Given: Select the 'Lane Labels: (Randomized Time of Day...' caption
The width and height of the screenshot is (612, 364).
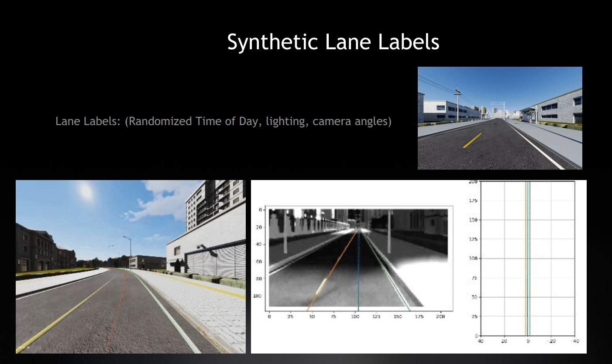Looking at the screenshot, I should click(x=223, y=121).
